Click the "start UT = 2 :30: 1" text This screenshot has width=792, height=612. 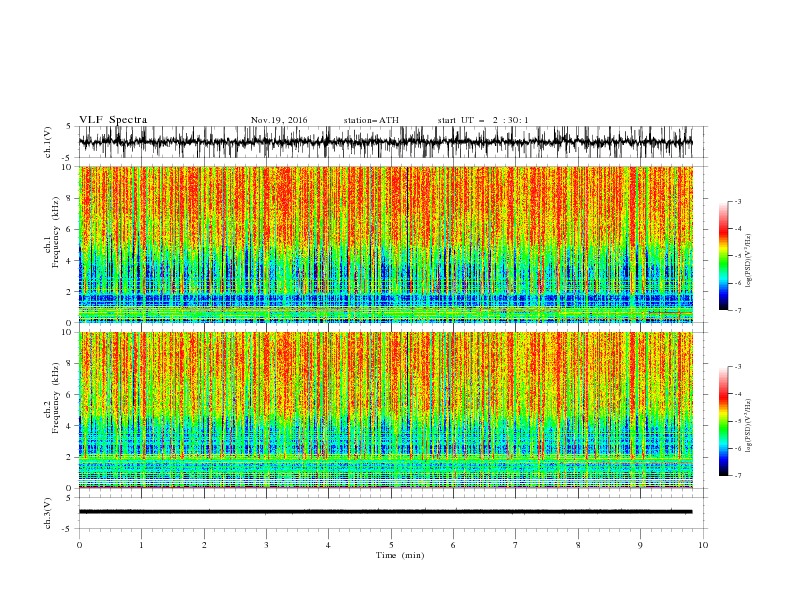click(x=483, y=120)
